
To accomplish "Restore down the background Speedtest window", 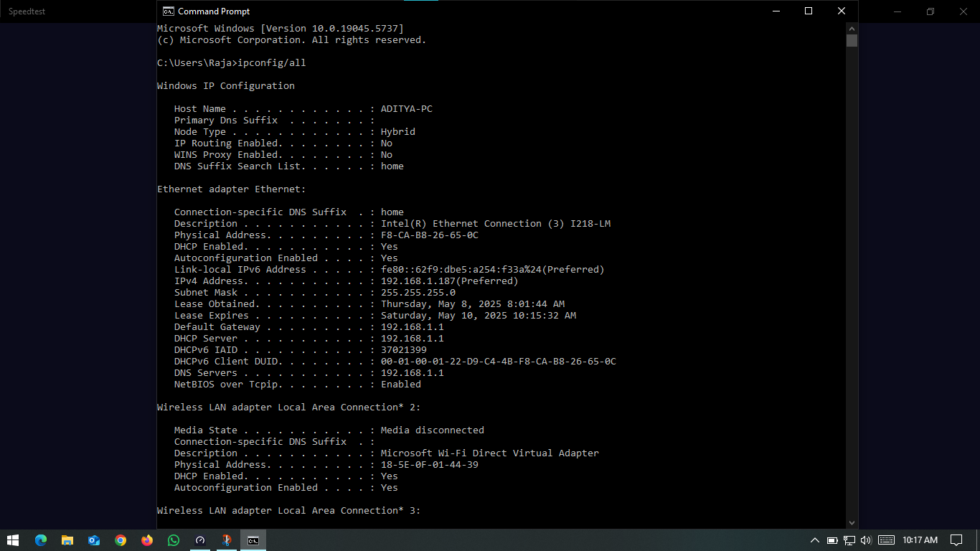I will click(930, 11).
